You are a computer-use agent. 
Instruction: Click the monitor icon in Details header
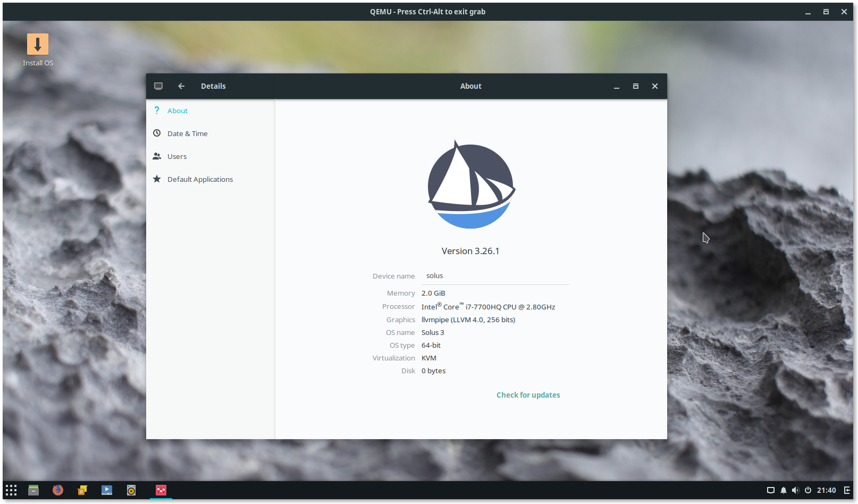[158, 86]
